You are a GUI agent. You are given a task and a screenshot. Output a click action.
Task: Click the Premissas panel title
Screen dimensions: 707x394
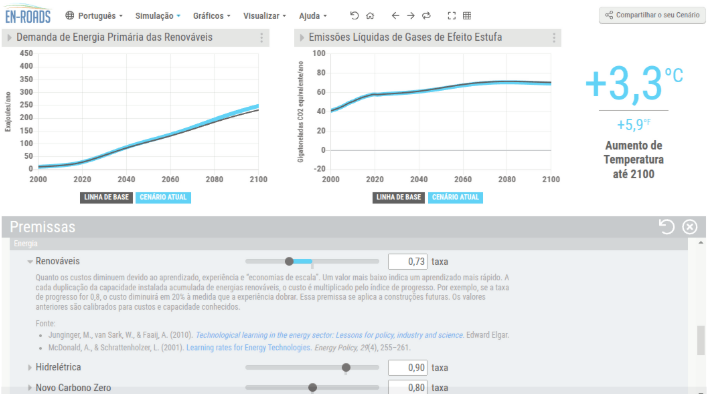point(42,227)
